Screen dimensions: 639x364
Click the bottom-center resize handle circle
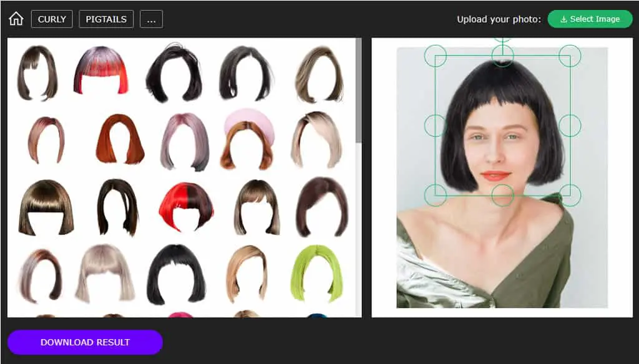tap(502, 195)
